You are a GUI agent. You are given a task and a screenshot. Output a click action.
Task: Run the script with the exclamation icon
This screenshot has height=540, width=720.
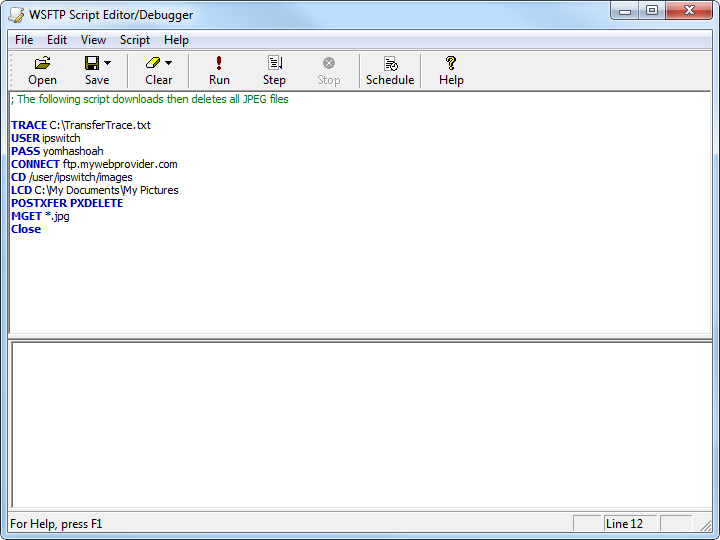[219, 70]
